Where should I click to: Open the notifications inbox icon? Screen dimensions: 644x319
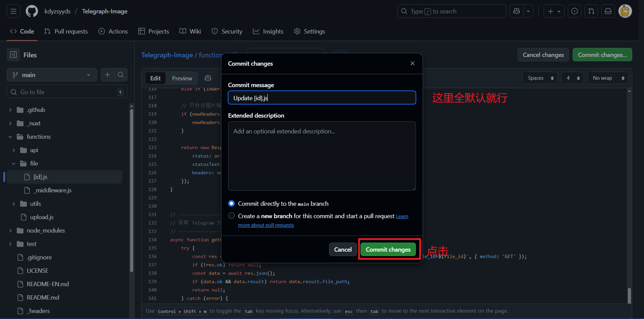click(608, 11)
